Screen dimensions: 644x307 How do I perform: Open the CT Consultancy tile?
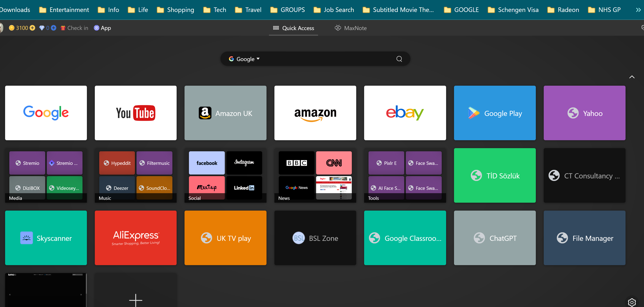[584, 175]
